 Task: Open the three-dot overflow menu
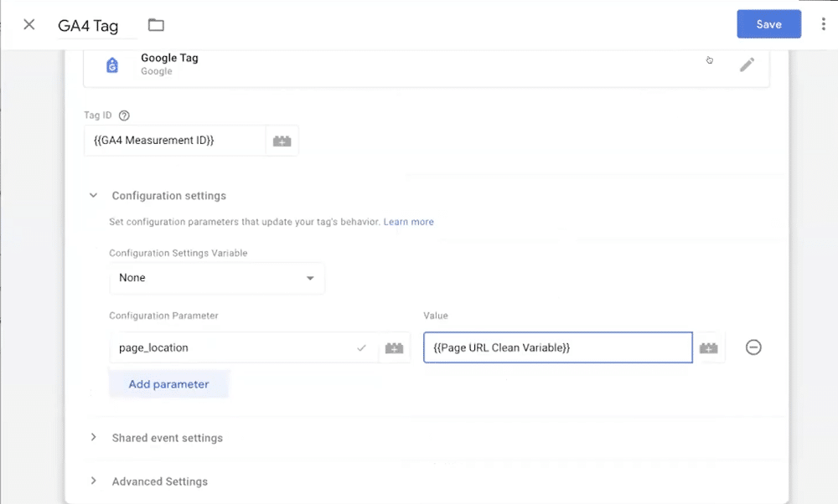coord(822,24)
